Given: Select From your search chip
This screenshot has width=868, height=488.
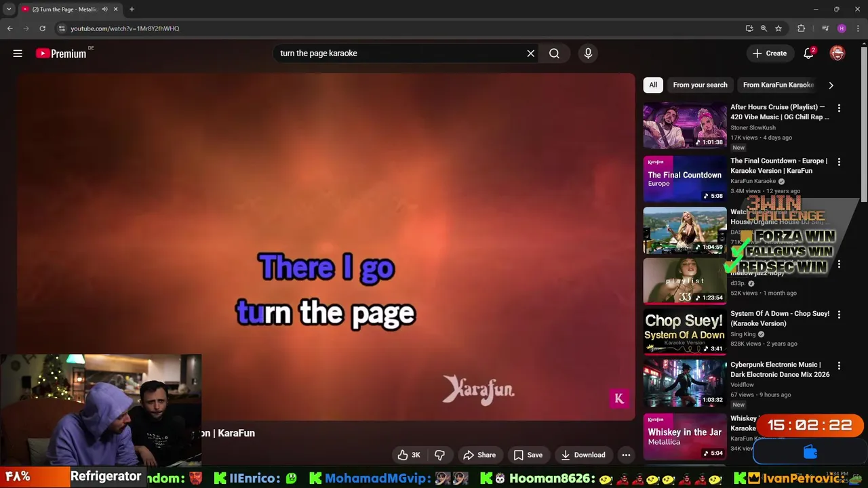Looking at the screenshot, I should (700, 85).
